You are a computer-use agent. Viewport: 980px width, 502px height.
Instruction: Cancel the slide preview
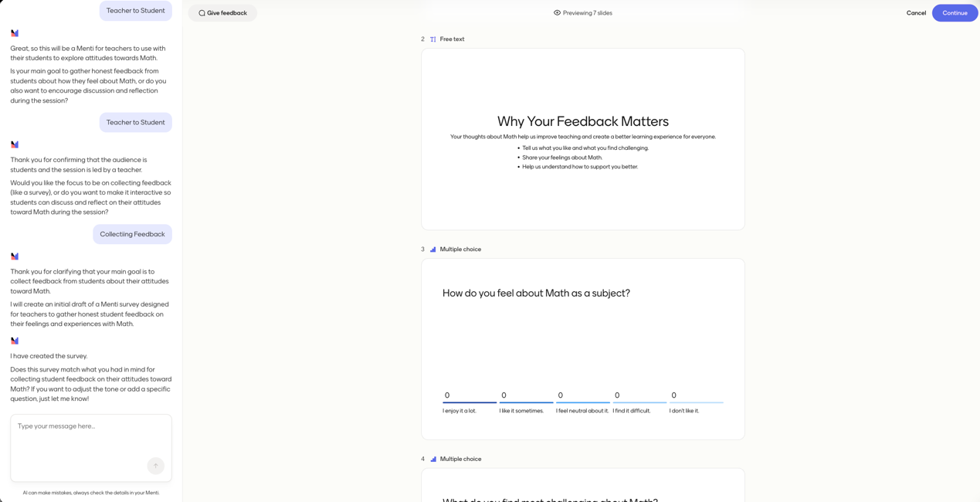[916, 13]
